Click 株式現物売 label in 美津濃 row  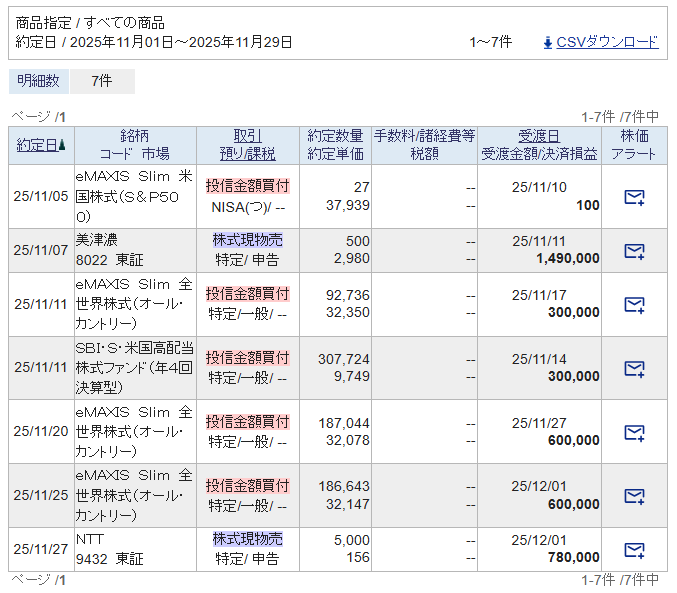pos(247,240)
